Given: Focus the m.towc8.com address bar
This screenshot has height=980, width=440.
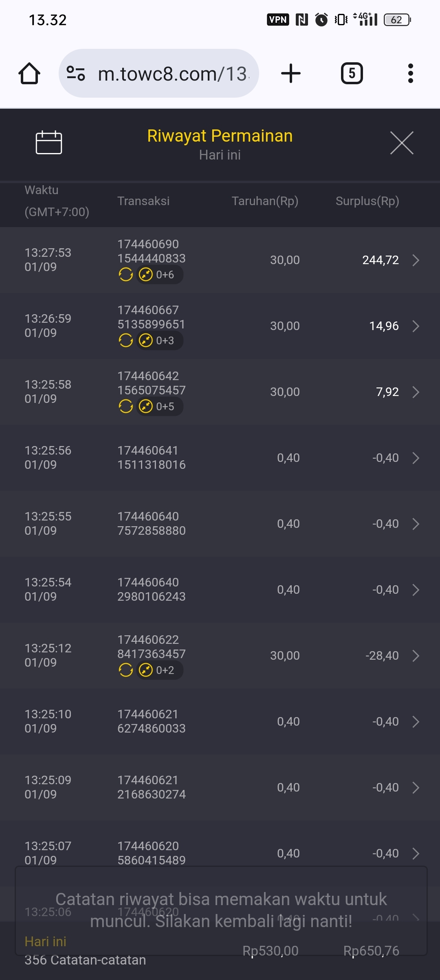Looking at the screenshot, I should (173, 74).
